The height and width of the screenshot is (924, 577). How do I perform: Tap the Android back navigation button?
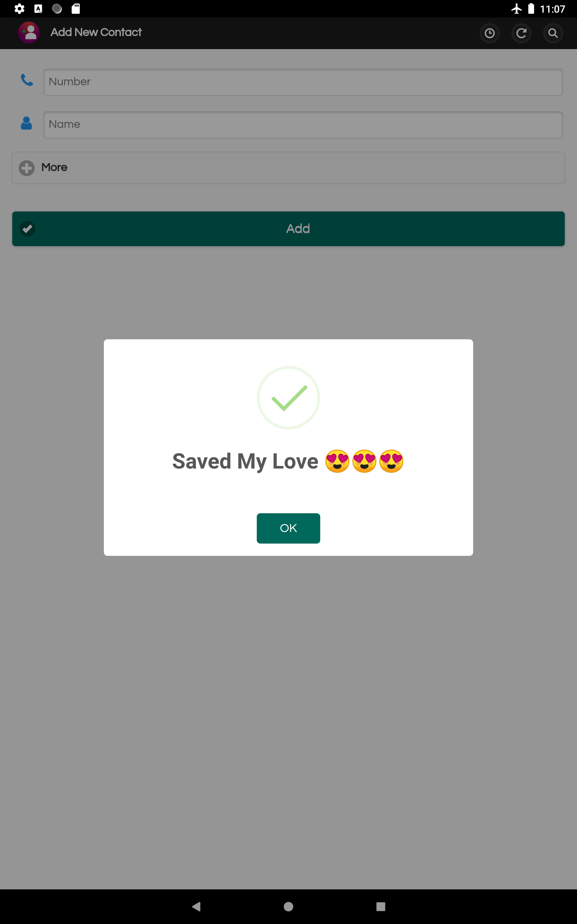coord(196,906)
